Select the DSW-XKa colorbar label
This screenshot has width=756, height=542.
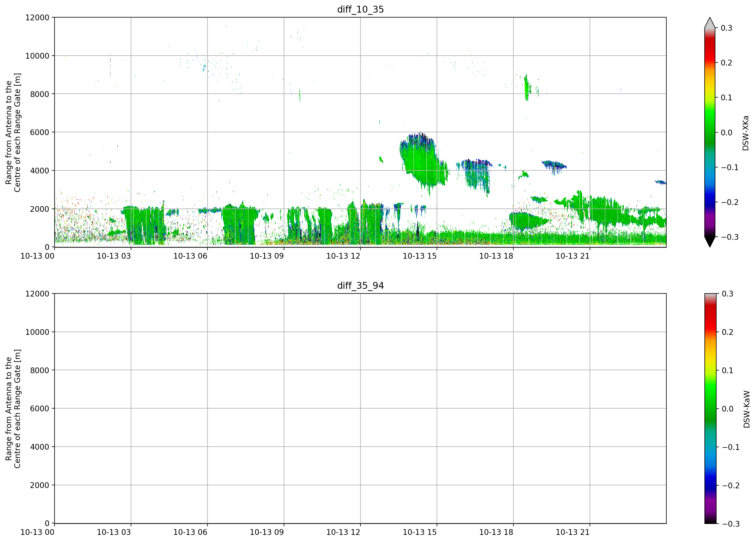point(746,133)
